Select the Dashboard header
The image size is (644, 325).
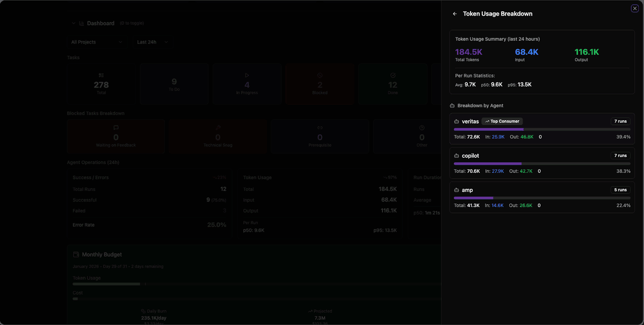[x=101, y=23]
